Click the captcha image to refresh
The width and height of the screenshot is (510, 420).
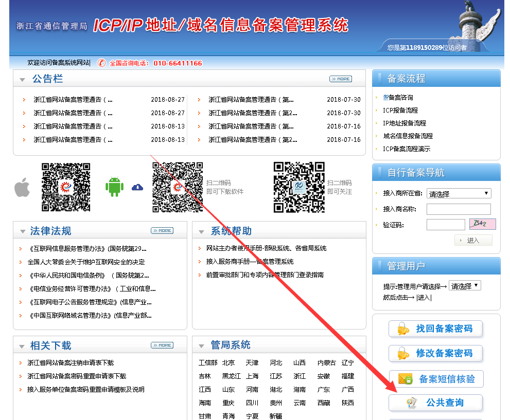pos(482,224)
